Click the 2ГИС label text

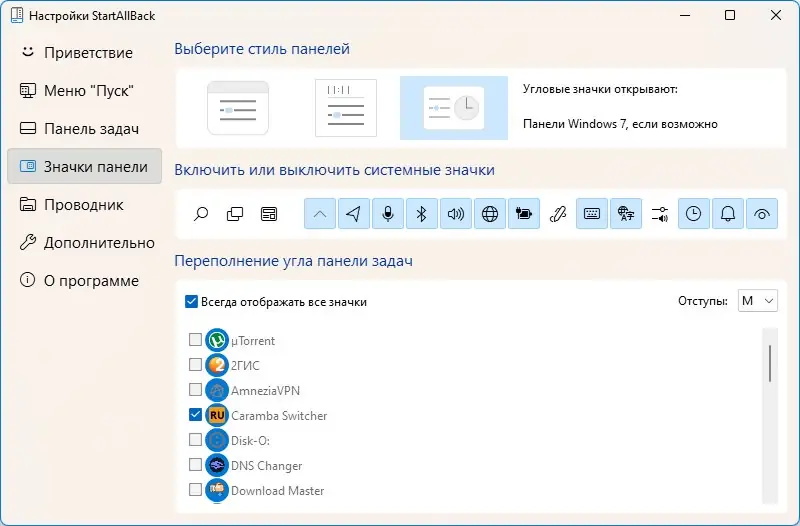pos(245,365)
